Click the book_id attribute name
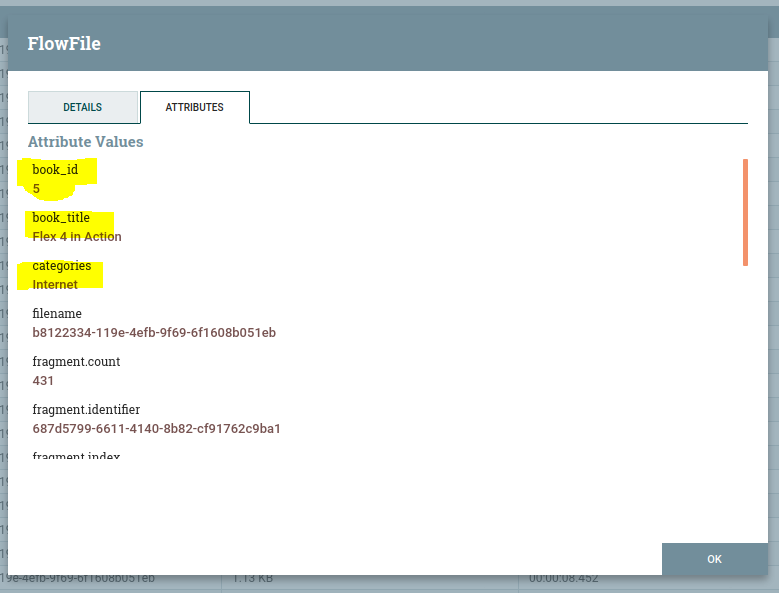This screenshot has width=779, height=593. pyautogui.click(x=55, y=170)
